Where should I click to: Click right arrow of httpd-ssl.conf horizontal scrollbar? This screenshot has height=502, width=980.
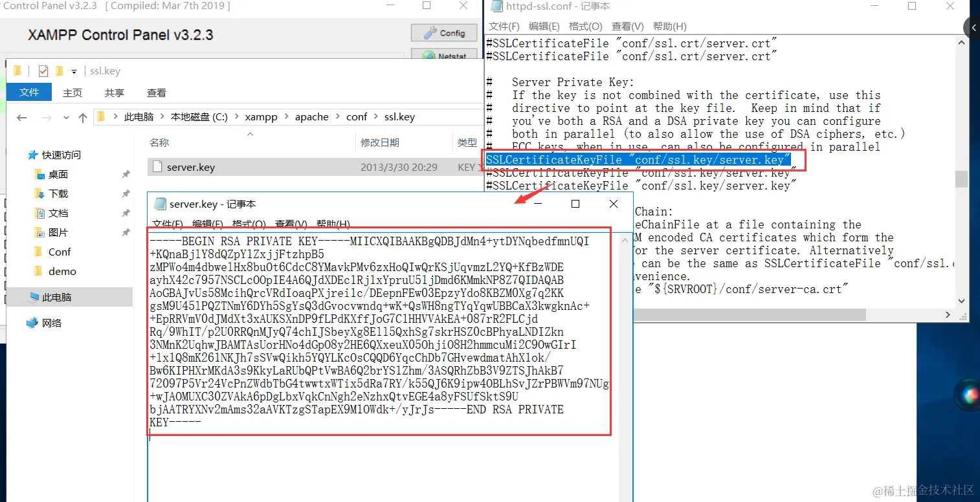[x=948, y=315]
